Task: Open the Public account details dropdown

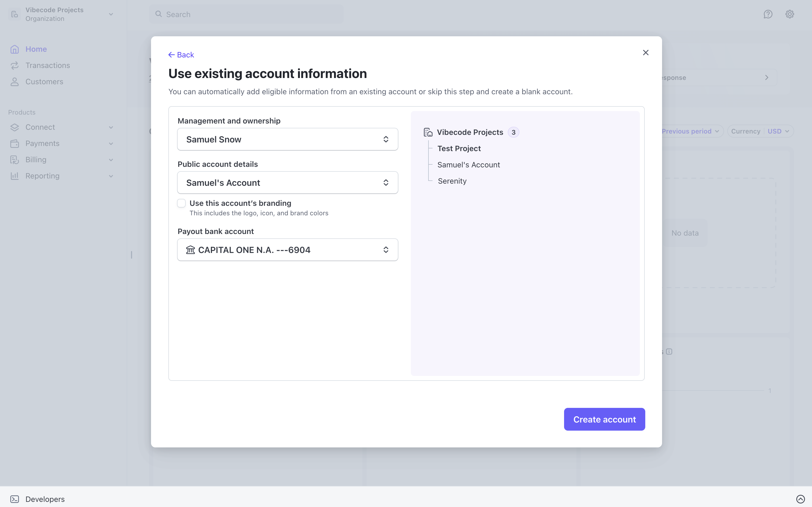Action: 287,183
